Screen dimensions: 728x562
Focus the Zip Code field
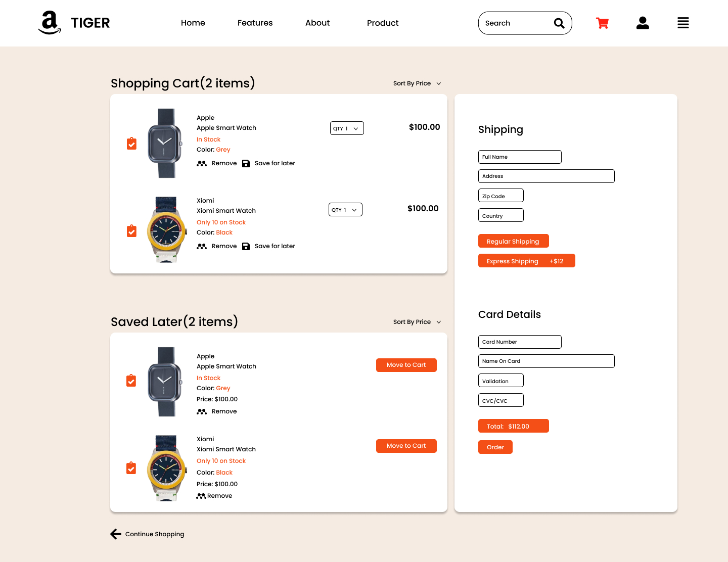[x=501, y=196]
